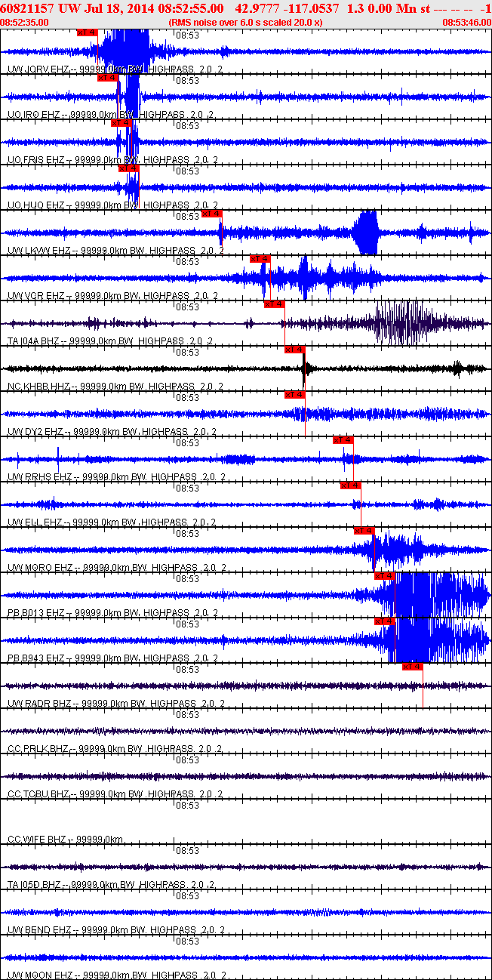Click the end time 08:53:46.00
492x980 pixels.
pyautogui.click(x=466, y=23)
